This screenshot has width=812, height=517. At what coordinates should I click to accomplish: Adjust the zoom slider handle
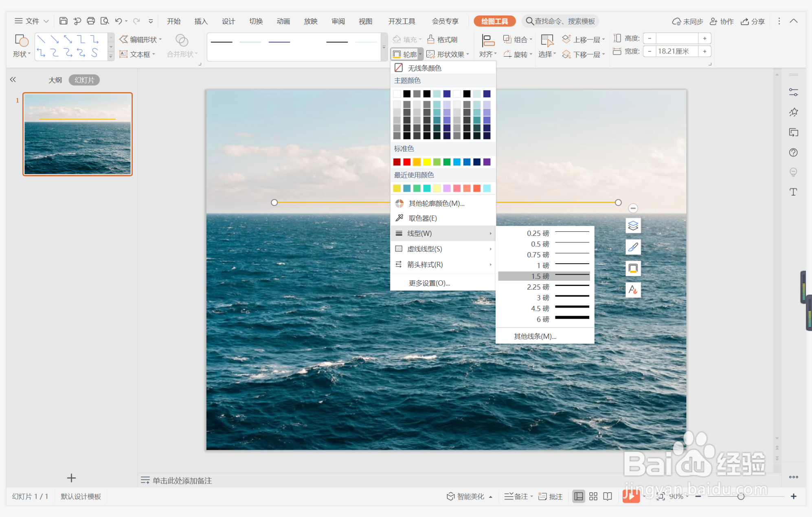pyautogui.click(x=741, y=496)
